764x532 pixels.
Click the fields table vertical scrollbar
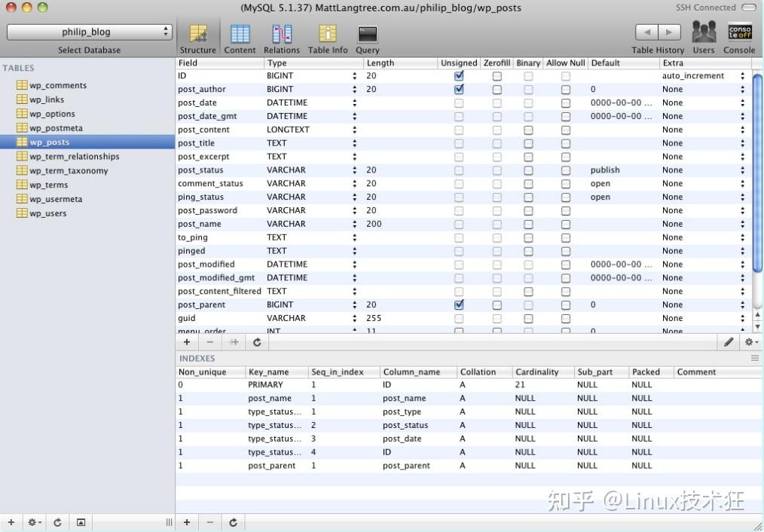click(757, 173)
